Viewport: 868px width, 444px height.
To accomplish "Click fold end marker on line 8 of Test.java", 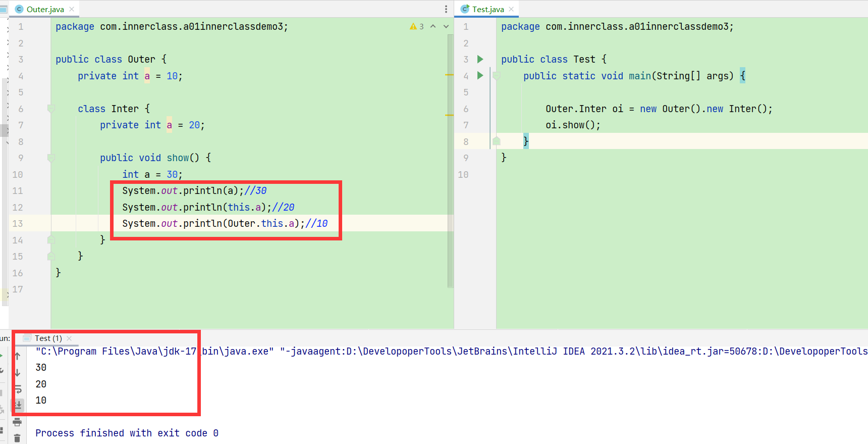I will [497, 141].
